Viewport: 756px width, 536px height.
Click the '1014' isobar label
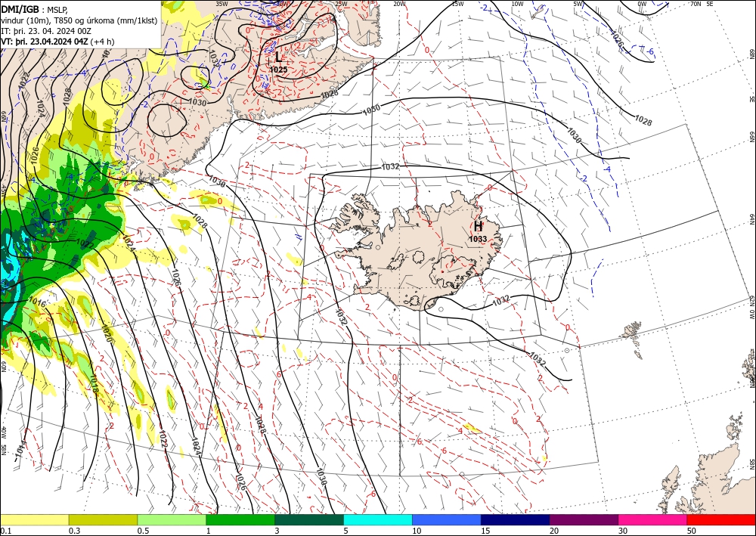(20, 449)
